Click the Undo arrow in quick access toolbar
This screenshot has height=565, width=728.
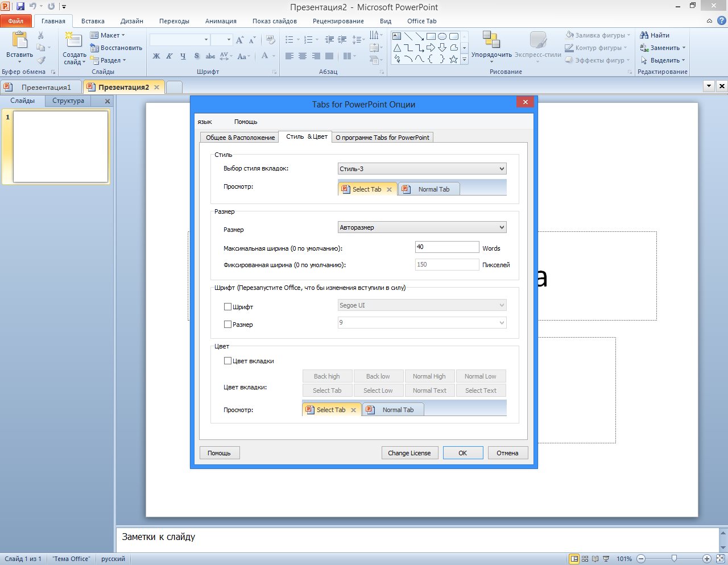click(32, 7)
